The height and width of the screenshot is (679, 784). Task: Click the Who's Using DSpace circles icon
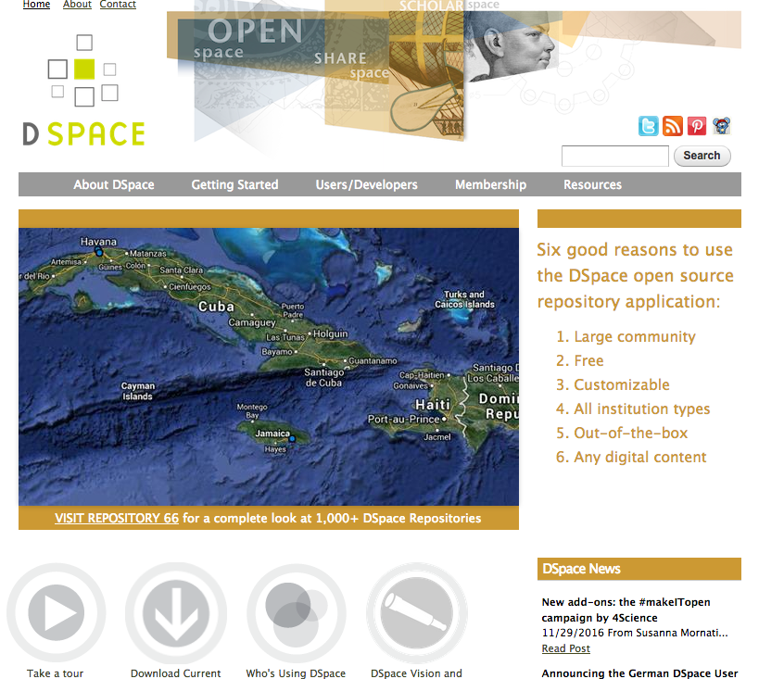pos(296,612)
